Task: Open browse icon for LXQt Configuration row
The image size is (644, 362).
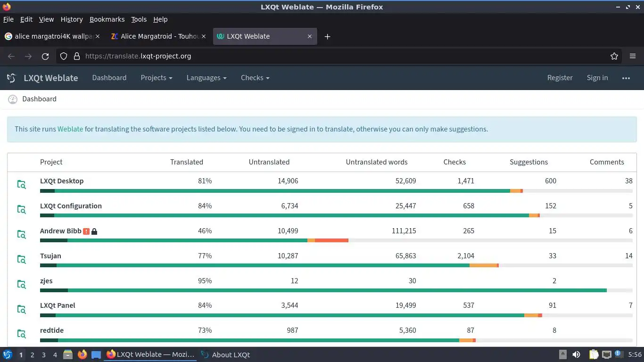Action: pyautogui.click(x=21, y=209)
